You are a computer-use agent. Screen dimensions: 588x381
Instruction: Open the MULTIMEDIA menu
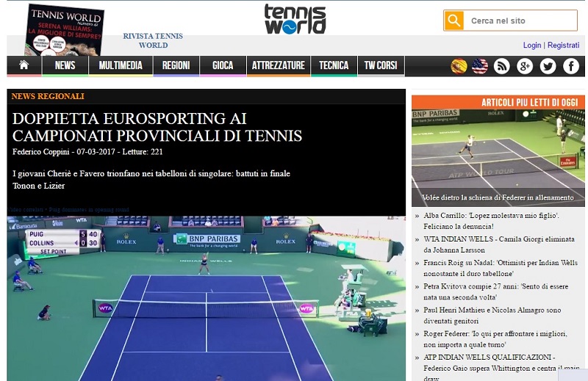121,65
